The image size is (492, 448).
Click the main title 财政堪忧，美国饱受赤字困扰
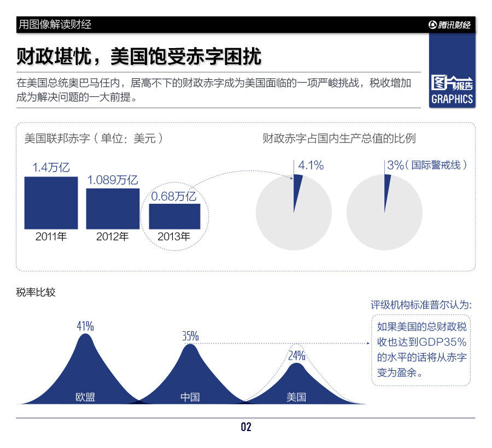coord(139,56)
